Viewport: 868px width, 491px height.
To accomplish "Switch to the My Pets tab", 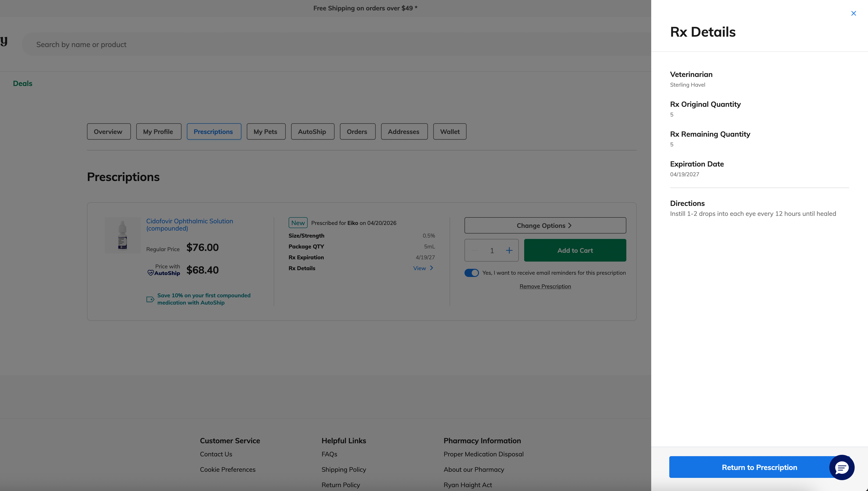I will 266,131.
